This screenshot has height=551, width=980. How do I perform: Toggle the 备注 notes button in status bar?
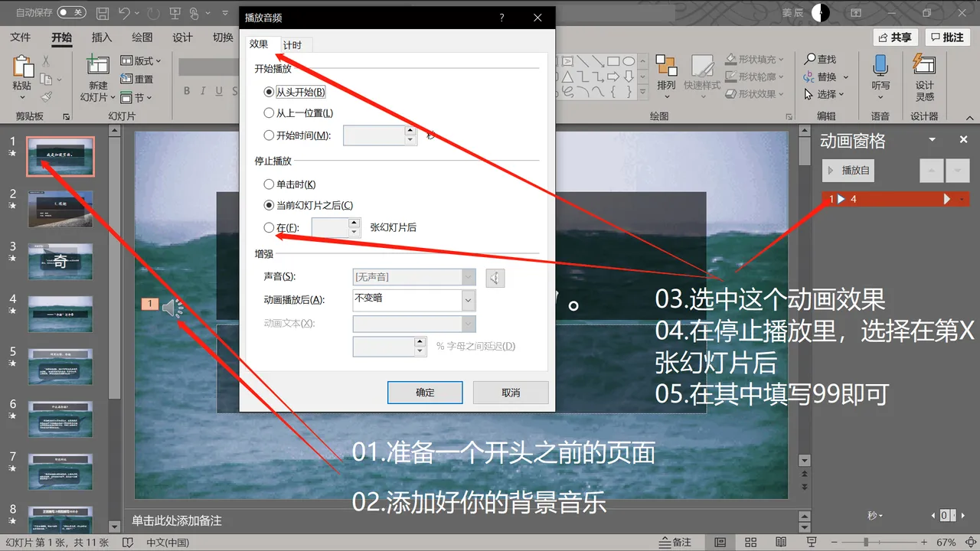674,543
